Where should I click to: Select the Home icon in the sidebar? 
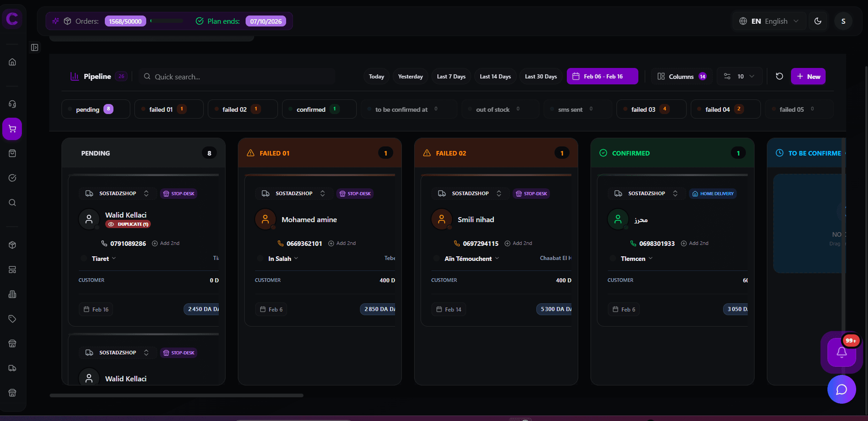click(12, 62)
